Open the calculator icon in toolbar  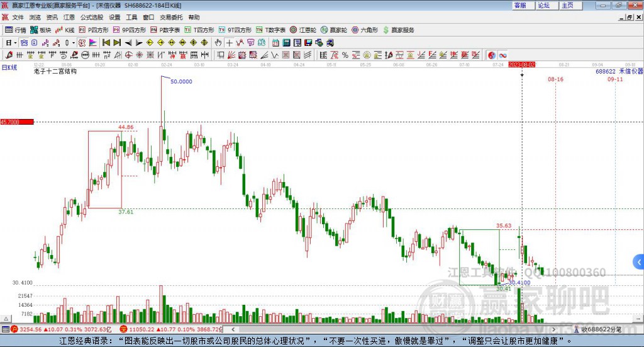[286, 43]
